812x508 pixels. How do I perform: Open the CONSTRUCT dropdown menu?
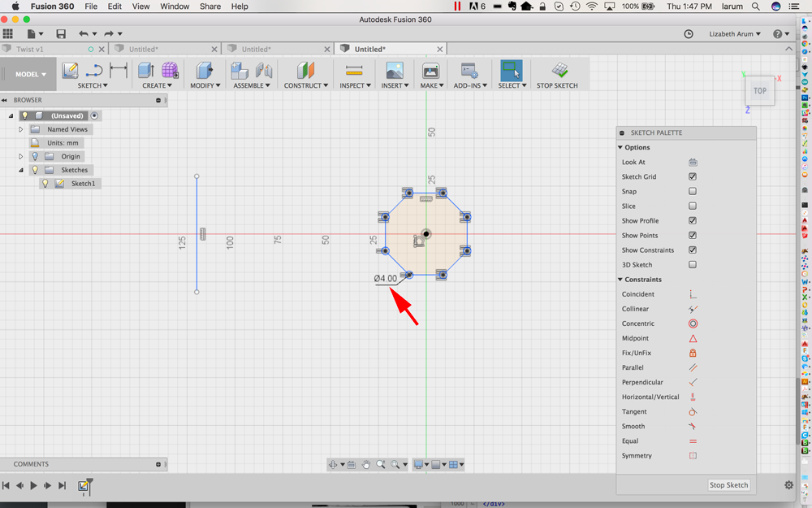pyautogui.click(x=305, y=85)
